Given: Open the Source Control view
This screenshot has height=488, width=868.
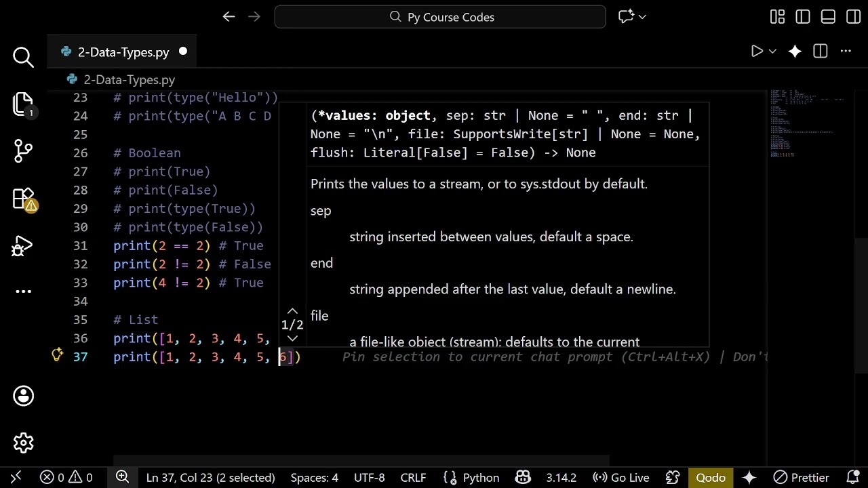Looking at the screenshot, I should (x=23, y=150).
